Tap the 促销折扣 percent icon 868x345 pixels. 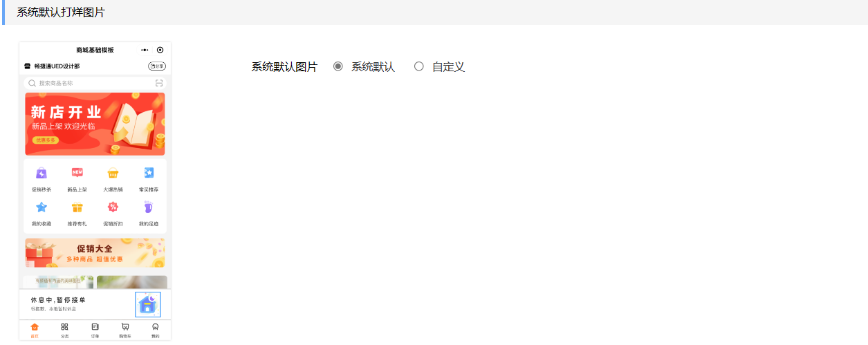113,207
